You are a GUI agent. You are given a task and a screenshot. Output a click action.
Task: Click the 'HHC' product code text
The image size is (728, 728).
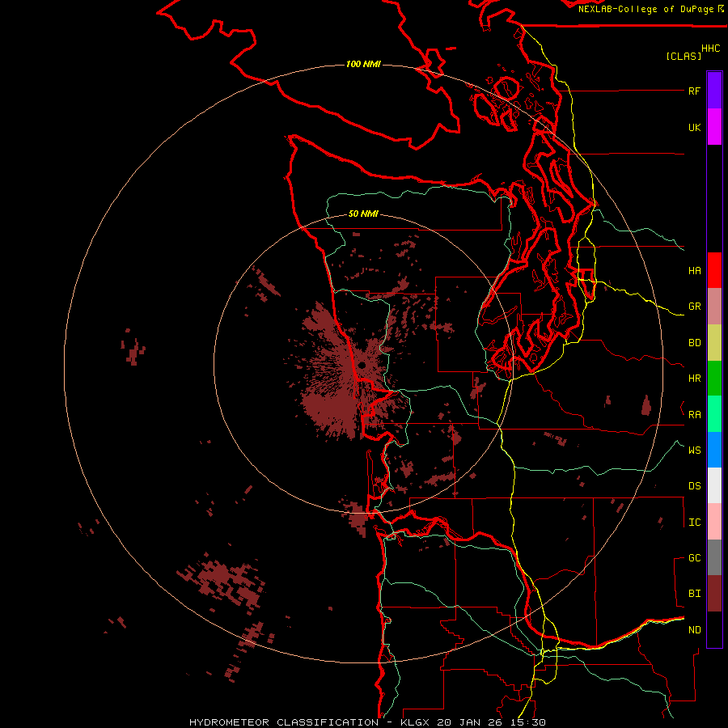[710, 49]
